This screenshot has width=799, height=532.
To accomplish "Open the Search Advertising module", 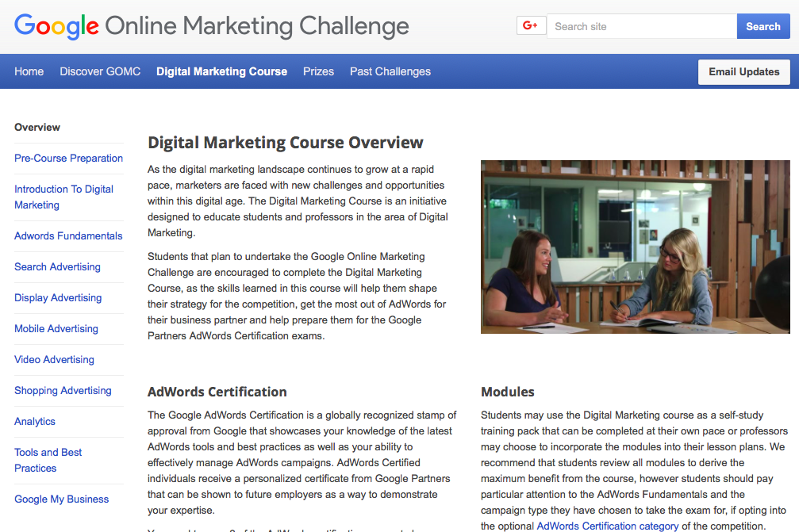I will (58, 266).
